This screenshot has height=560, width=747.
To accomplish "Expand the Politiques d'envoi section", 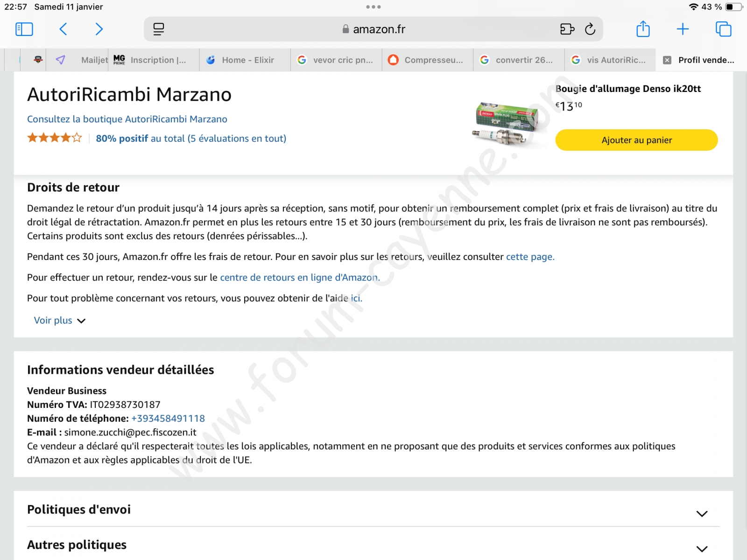I will click(x=373, y=510).
